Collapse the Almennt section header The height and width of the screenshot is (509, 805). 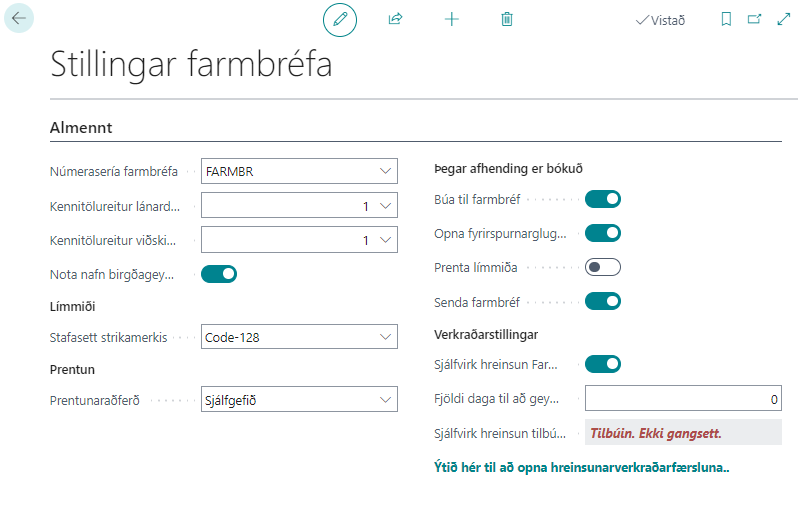[x=81, y=128]
